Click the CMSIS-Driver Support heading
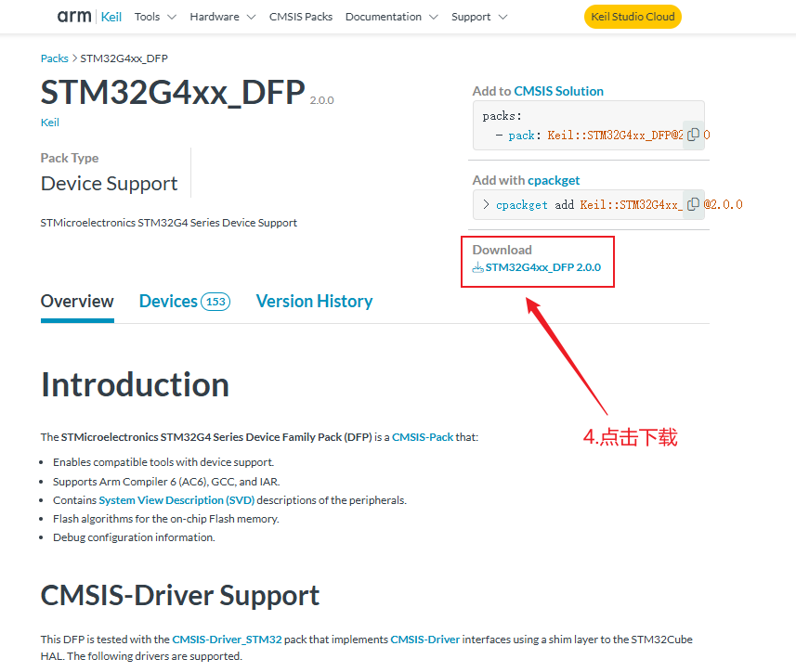Image resolution: width=796 pixels, height=672 pixels. [x=180, y=595]
